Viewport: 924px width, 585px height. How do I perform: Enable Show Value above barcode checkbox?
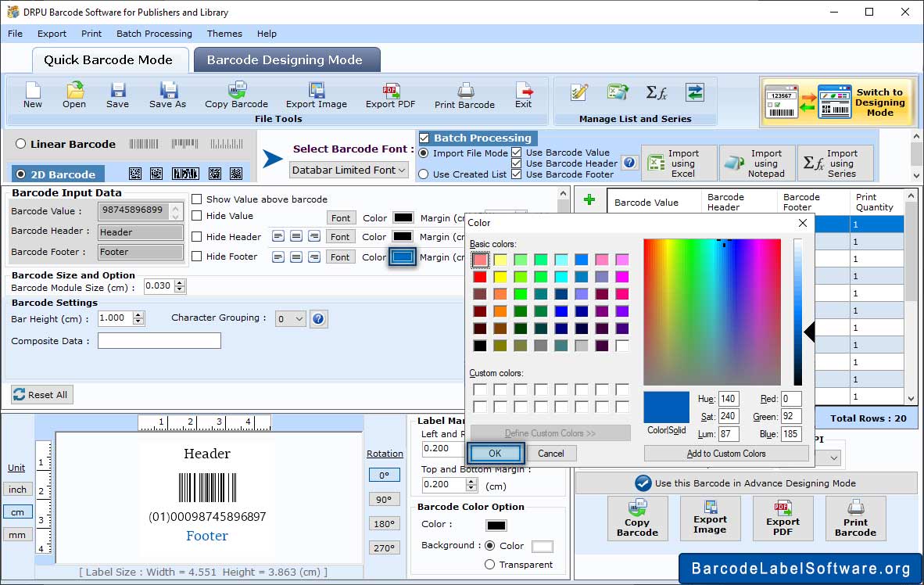pos(197,199)
